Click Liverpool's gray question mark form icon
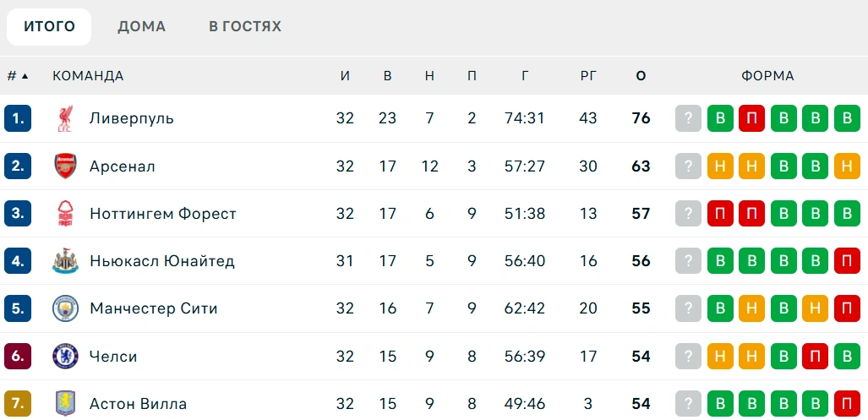This screenshot has width=868, height=420. click(688, 118)
